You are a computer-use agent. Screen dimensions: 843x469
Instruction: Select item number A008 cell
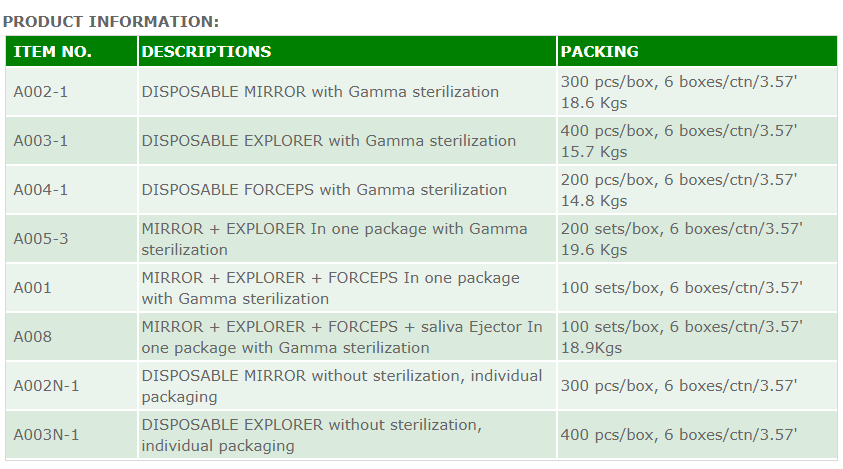pos(32,337)
